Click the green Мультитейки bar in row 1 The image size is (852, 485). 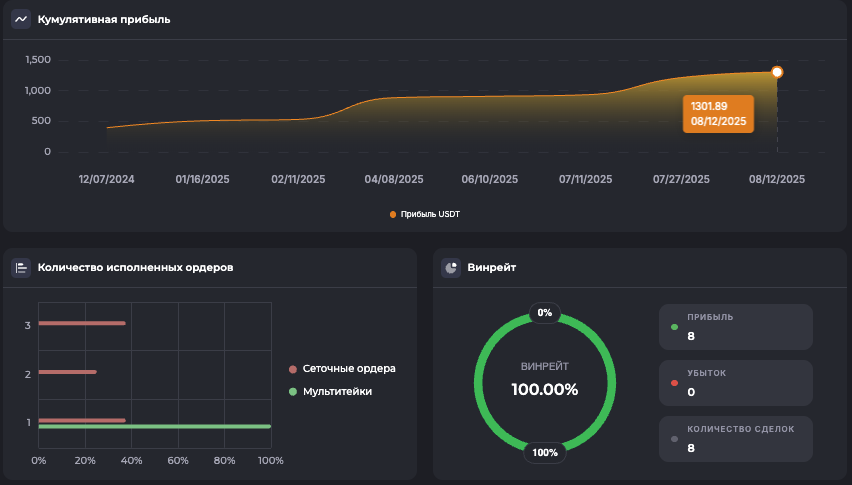click(x=155, y=427)
